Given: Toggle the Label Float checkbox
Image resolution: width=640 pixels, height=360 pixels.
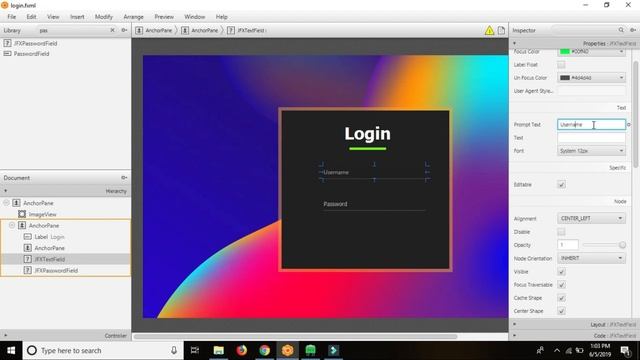Looking at the screenshot, I should [561, 64].
